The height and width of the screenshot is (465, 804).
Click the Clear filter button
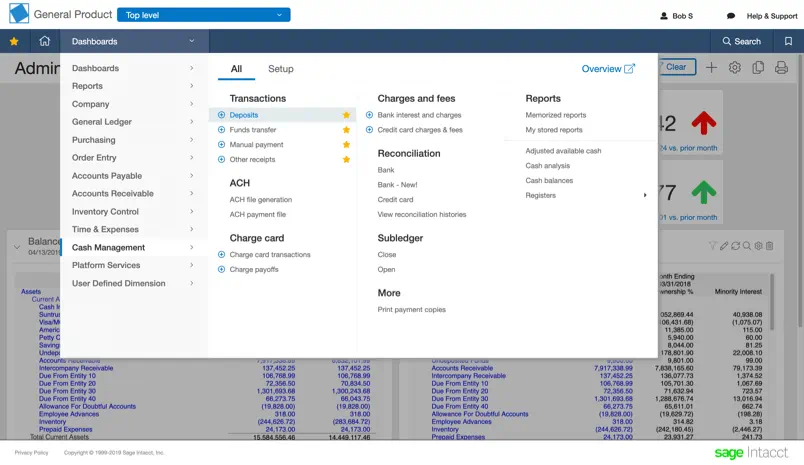tap(676, 67)
